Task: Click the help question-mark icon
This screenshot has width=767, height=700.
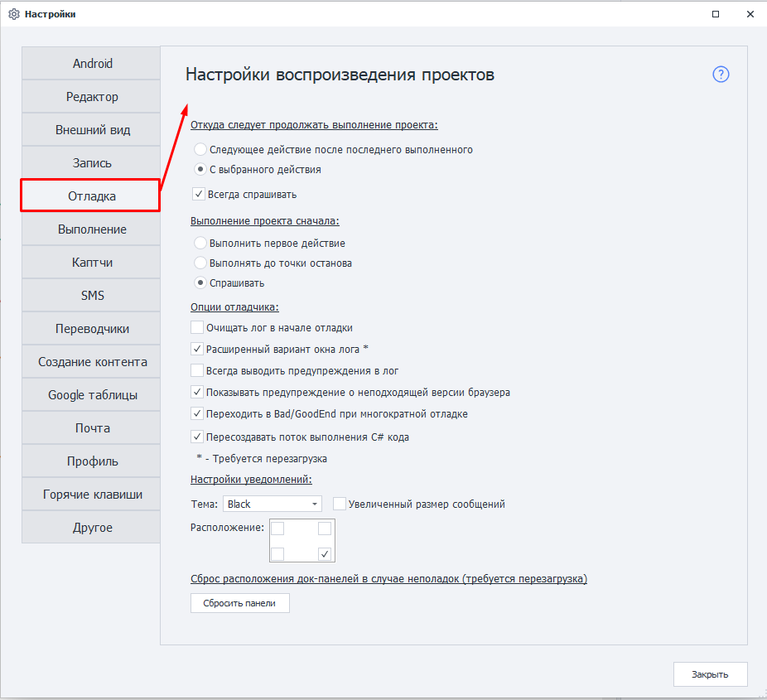Action: click(721, 75)
